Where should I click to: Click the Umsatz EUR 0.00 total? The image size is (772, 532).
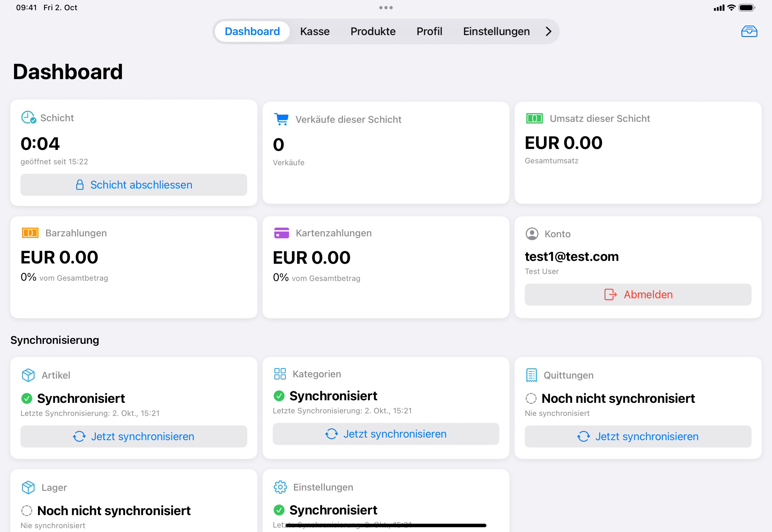point(564,143)
